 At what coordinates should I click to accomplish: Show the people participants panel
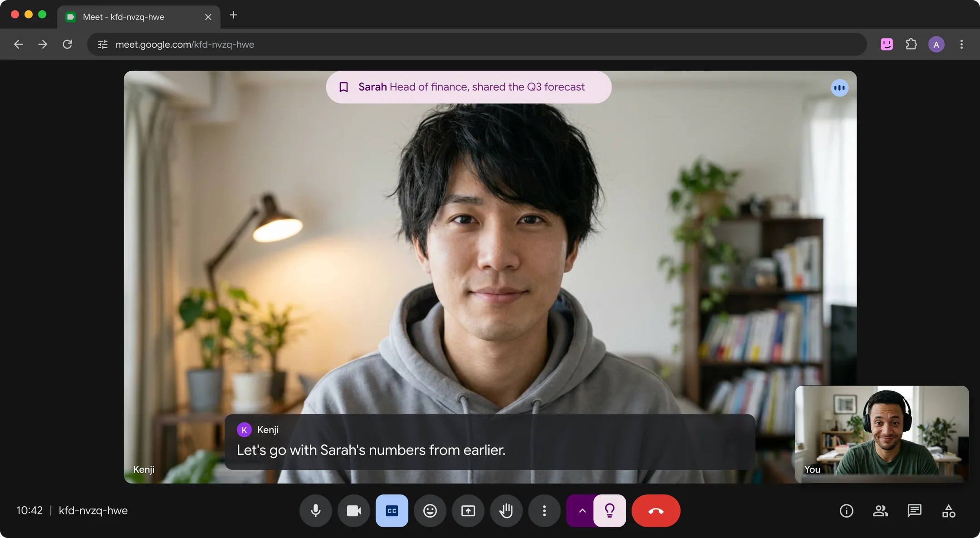(x=880, y=511)
